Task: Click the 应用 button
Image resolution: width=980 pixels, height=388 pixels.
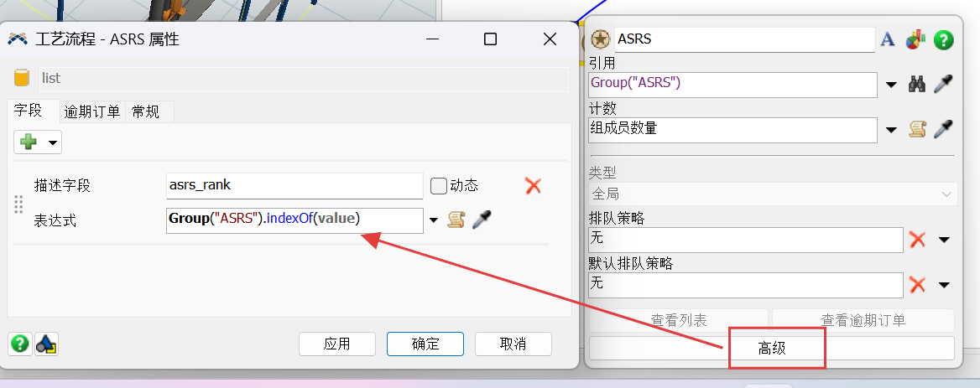Action: [337, 344]
